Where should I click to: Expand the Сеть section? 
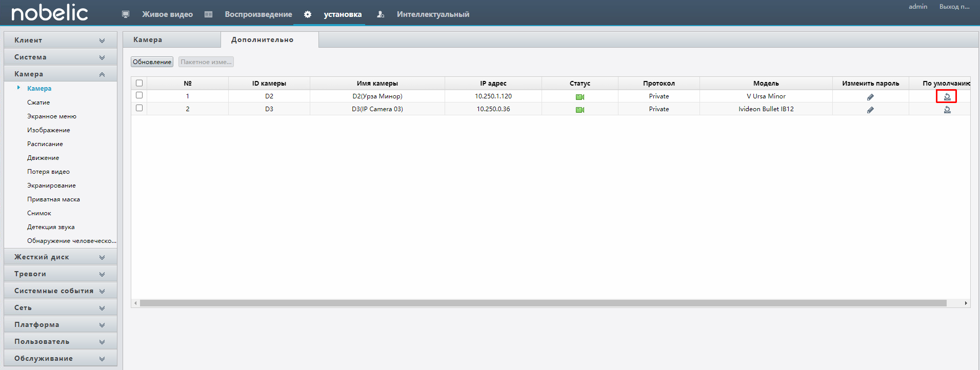61,307
